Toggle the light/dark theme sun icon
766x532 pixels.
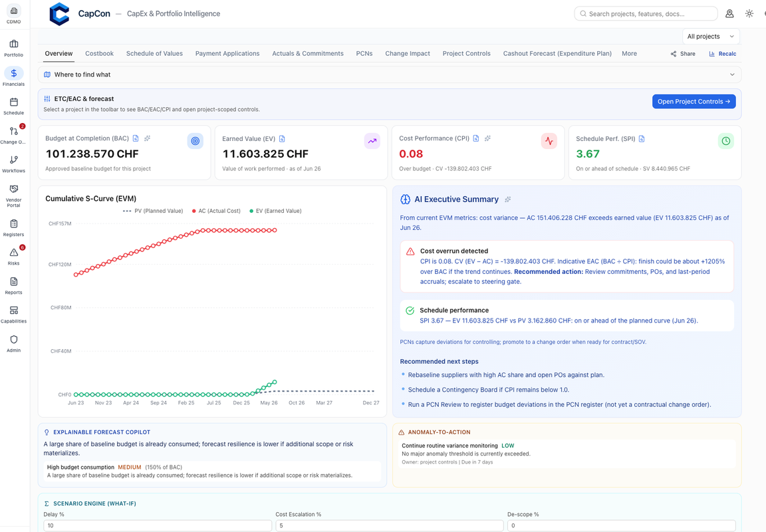point(749,14)
